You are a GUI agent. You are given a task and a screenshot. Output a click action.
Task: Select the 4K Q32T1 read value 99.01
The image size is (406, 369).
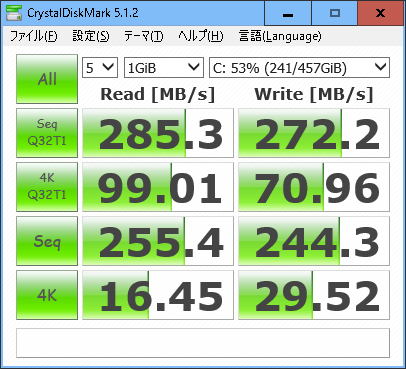[158, 187]
